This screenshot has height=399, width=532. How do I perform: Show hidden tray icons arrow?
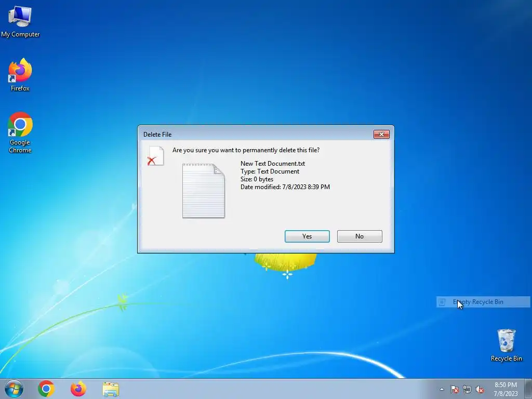click(x=442, y=389)
